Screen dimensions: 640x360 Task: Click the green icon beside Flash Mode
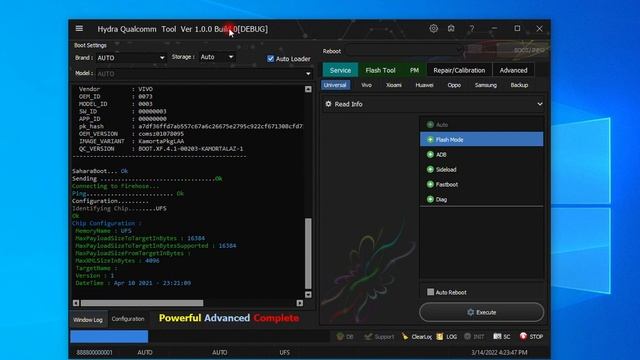pyautogui.click(x=430, y=140)
